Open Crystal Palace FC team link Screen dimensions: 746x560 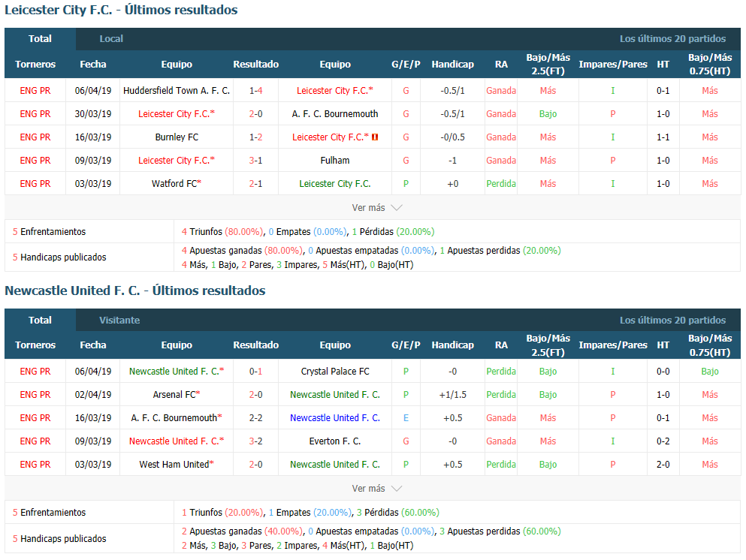(x=335, y=372)
